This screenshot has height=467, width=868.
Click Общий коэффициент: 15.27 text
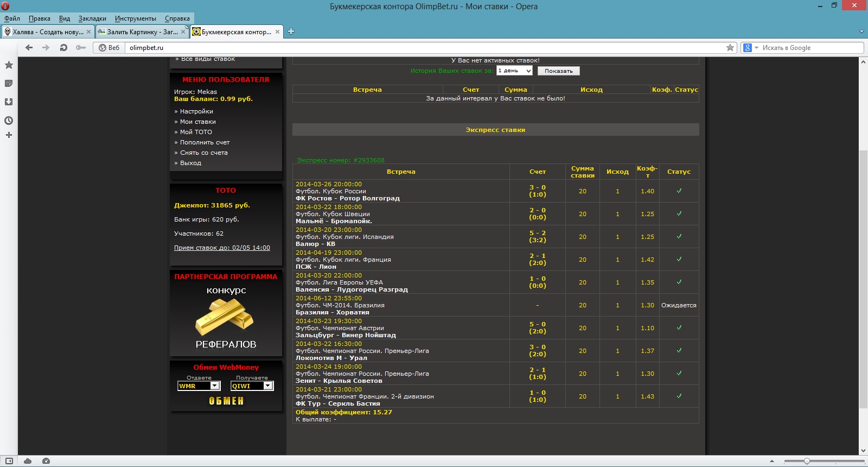pyautogui.click(x=343, y=412)
